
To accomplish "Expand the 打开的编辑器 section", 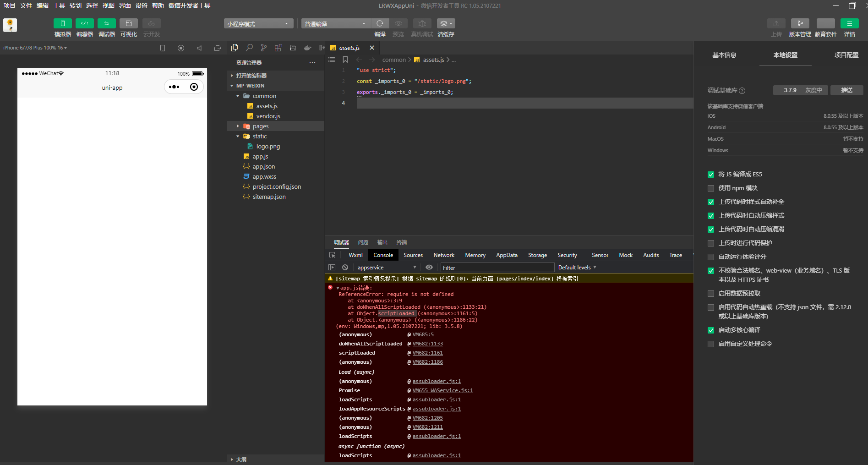I will tap(276, 76).
